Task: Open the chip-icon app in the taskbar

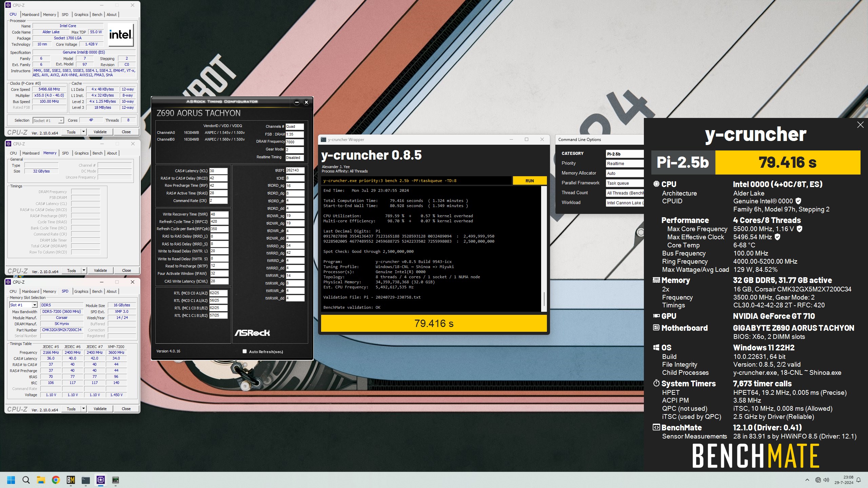Action: pos(116,480)
